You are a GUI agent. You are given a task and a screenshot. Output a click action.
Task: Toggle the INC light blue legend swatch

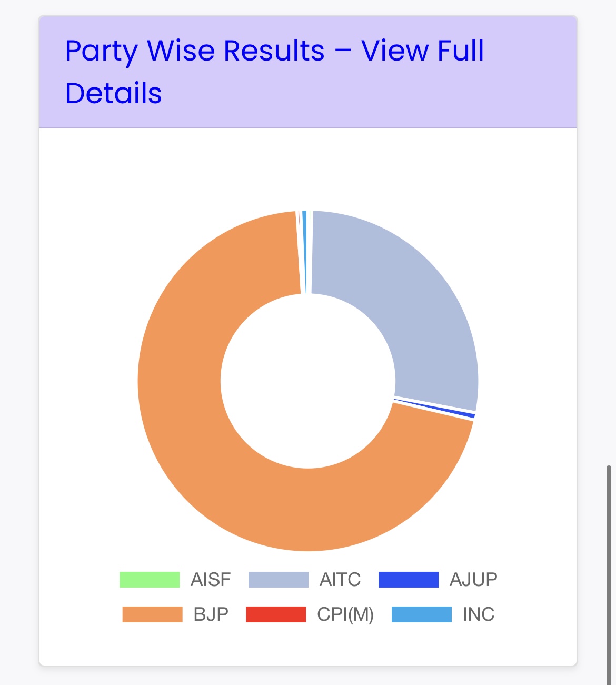422,614
